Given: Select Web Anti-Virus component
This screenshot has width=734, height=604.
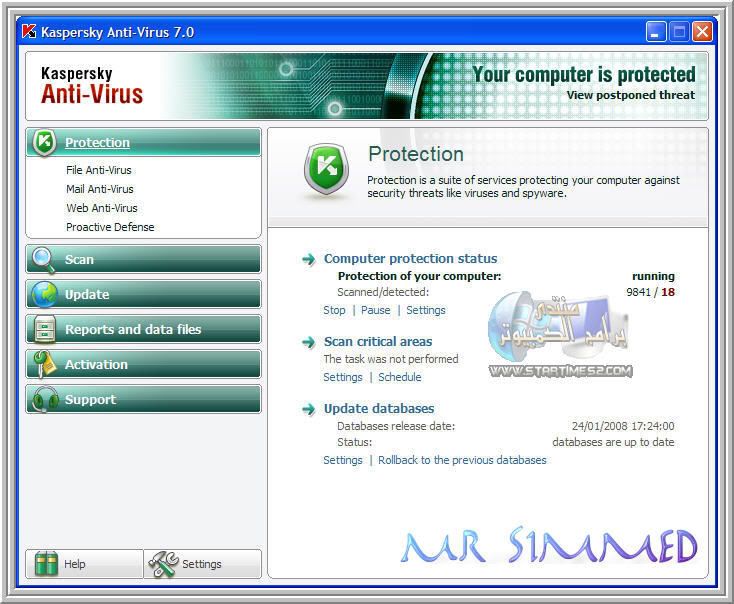Looking at the screenshot, I should [x=102, y=208].
